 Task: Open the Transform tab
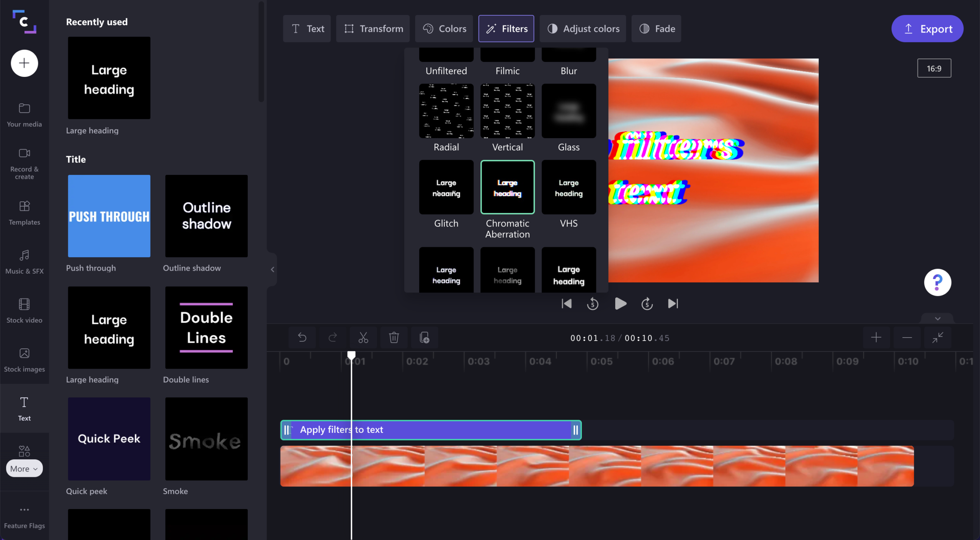click(373, 29)
